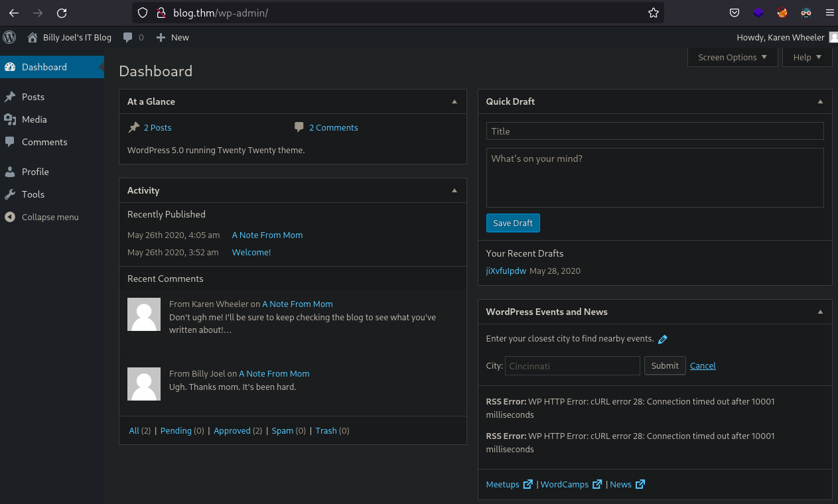Viewport: 838px width, 504px height.
Task: Open Meetups via its external link icon
Action: [x=527, y=484]
